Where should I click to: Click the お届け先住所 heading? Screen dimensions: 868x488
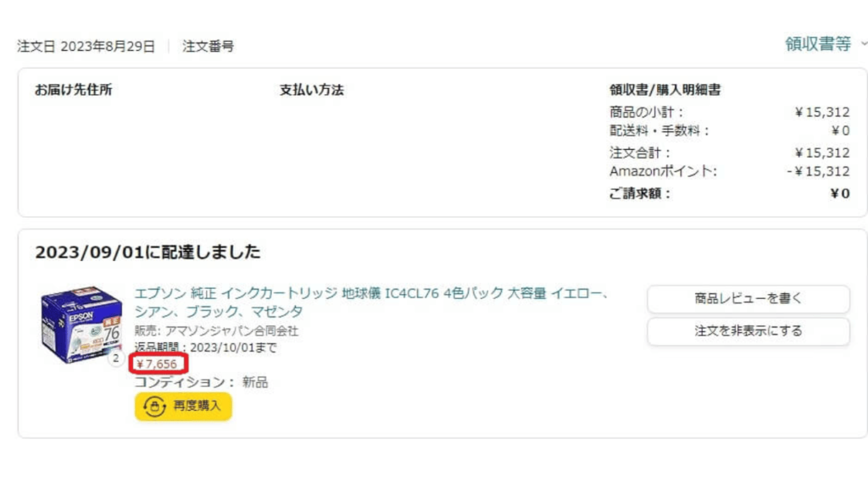tap(74, 90)
